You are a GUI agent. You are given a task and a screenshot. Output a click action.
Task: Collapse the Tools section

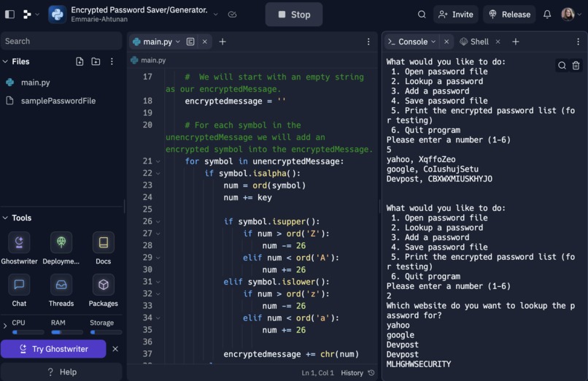5,218
